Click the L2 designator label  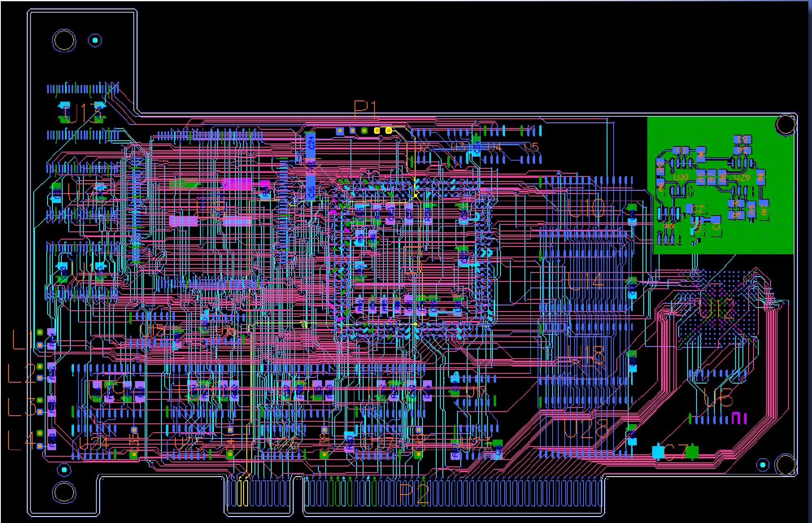[22, 373]
